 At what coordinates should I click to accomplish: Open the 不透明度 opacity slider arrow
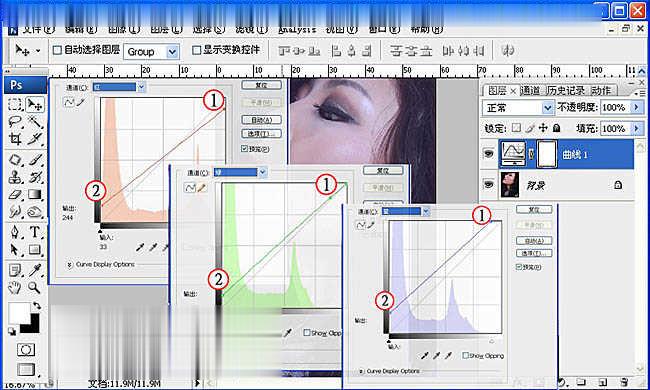pyautogui.click(x=636, y=108)
